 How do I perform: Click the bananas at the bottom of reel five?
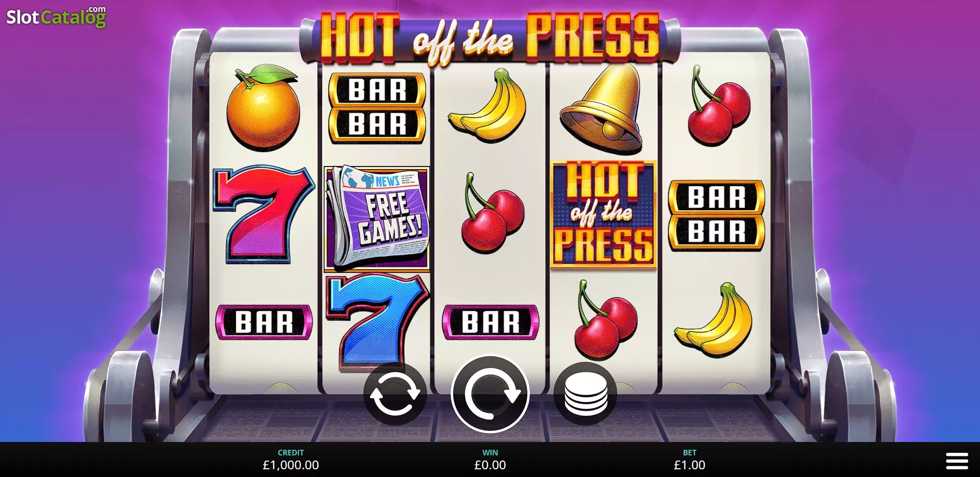[x=714, y=320]
